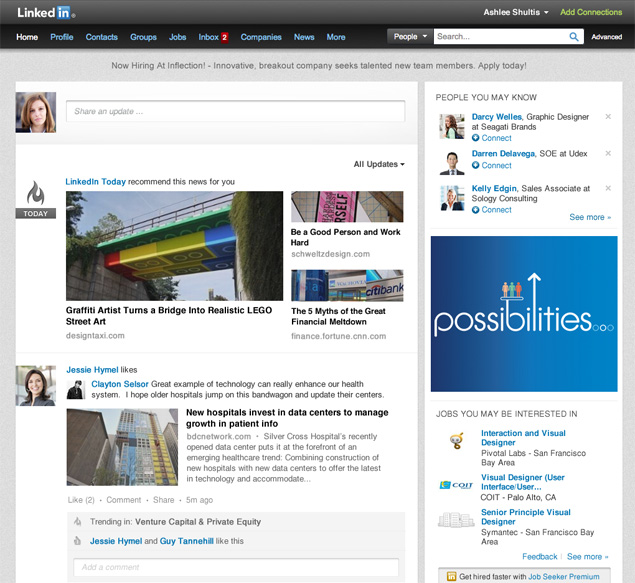Dismiss Darren Delavega suggestion
The width and height of the screenshot is (635, 583).
[x=608, y=153]
